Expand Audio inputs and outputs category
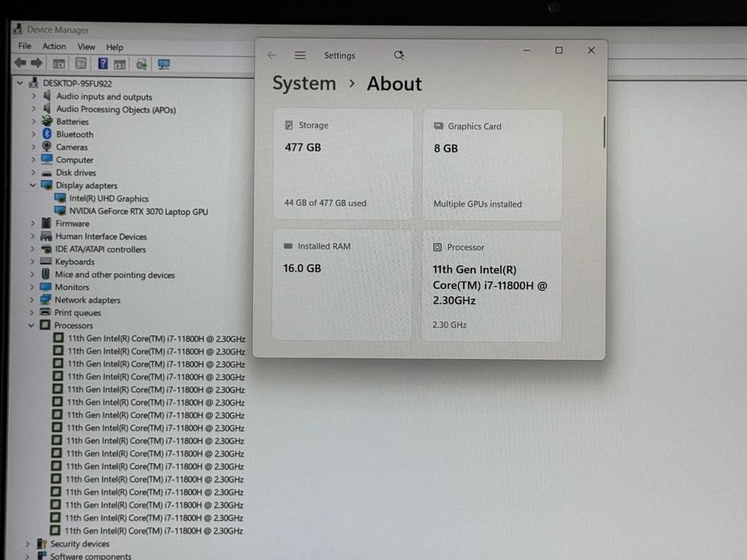Image resolution: width=747 pixels, height=560 pixels. [34, 96]
